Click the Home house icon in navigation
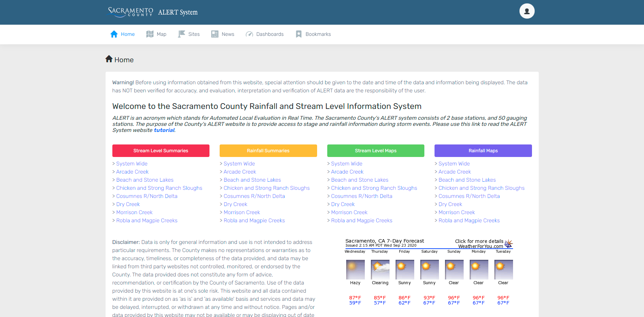This screenshot has width=644, height=317. click(x=114, y=34)
